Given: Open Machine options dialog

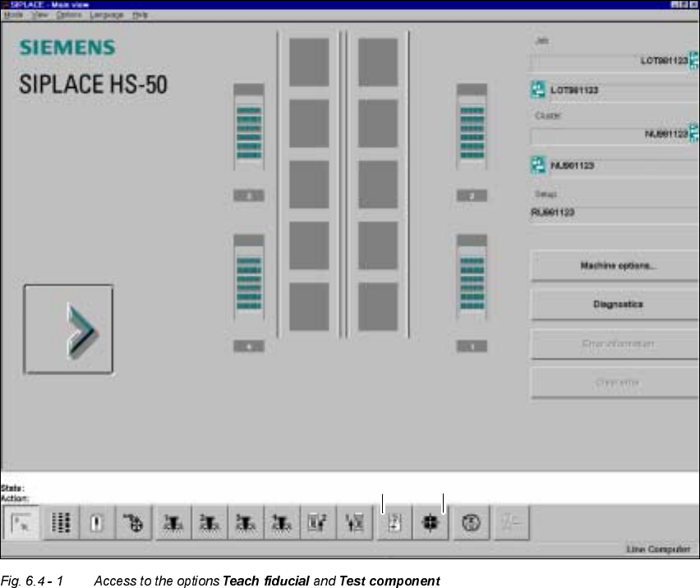Looking at the screenshot, I should (x=615, y=265).
